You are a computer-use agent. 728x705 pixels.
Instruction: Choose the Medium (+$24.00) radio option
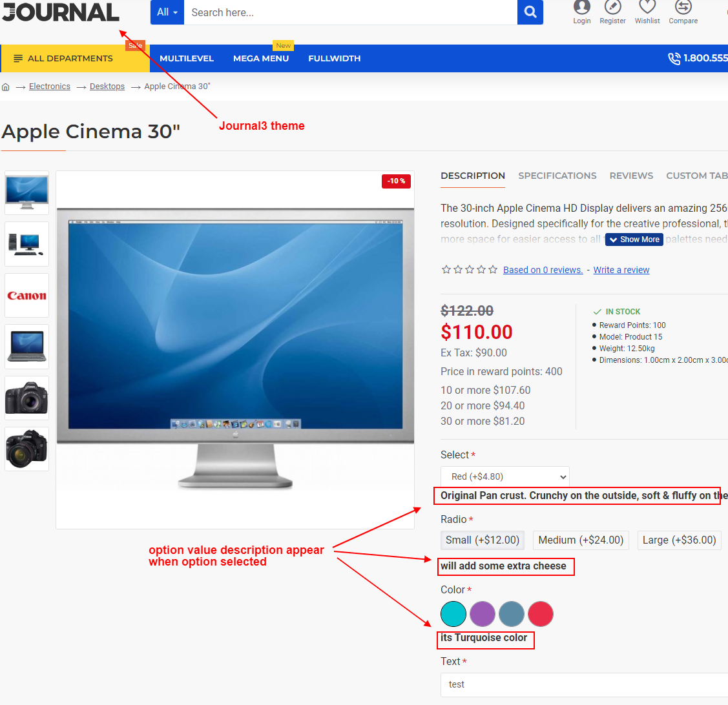coord(581,540)
